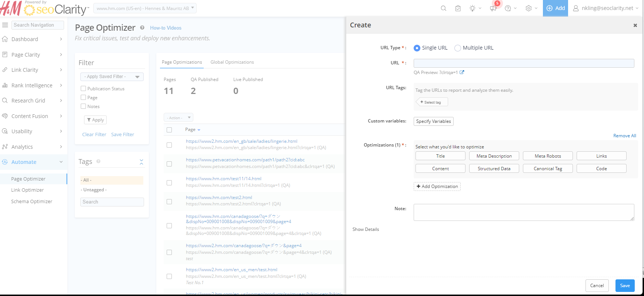Open the Action dropdown above the table
The height and width of the screenshot is (296, 644).
point(178,118)
